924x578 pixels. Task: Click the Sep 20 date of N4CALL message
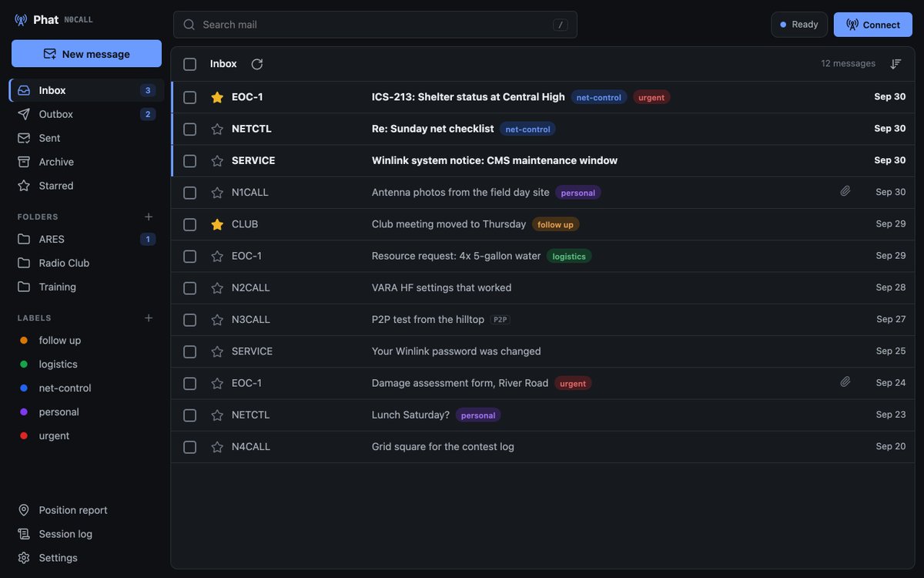coord(891,446)
